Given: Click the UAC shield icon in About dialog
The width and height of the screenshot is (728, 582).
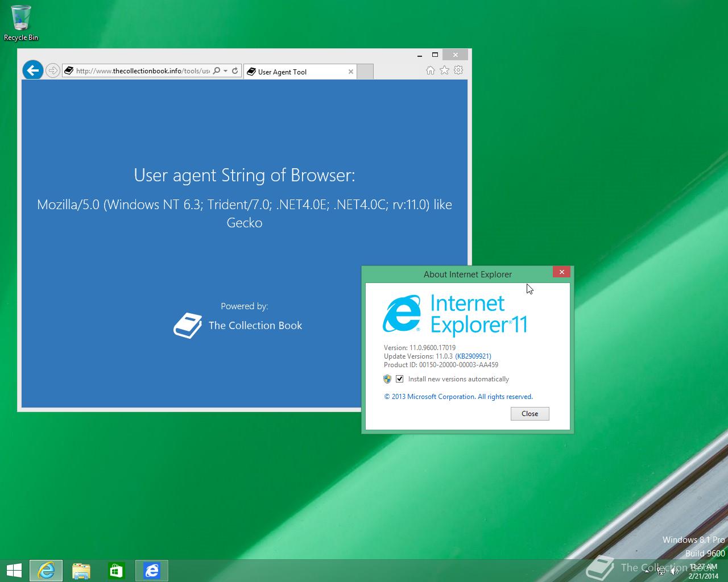Looking at the screenshot, I should [387, 379].
